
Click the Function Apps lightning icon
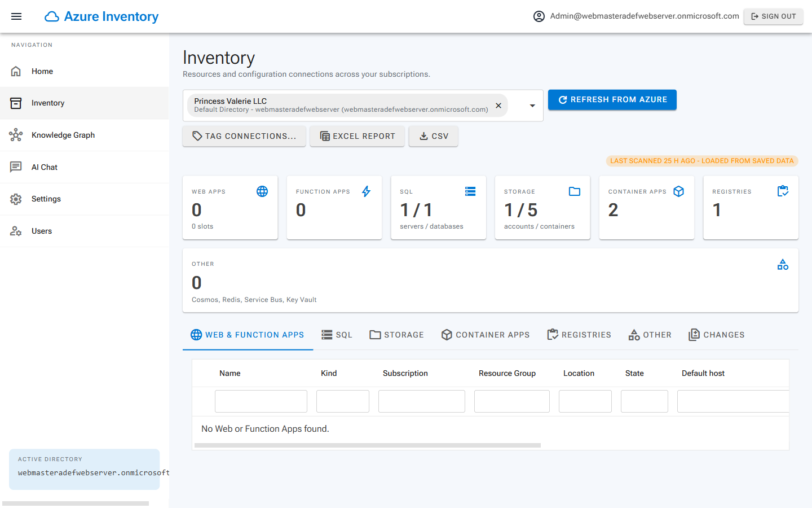tap(367, 191)
